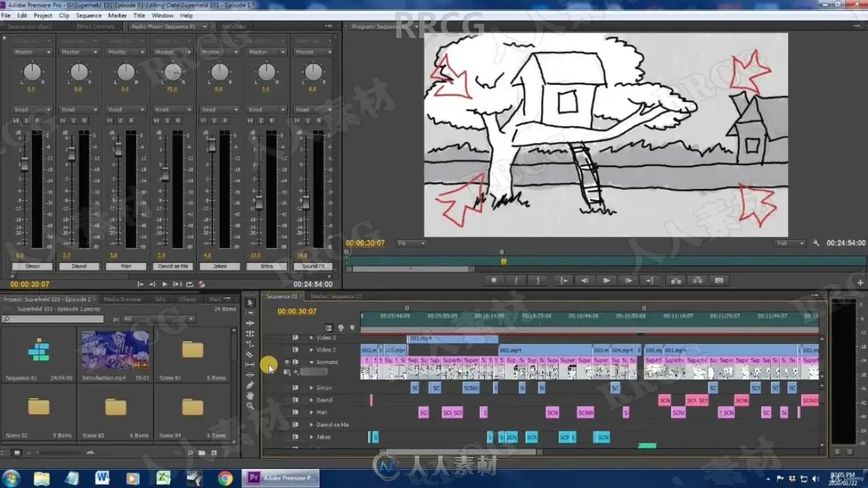868x488 pixels.
Task: Select the Rate Stretch tool
Action: [250, 344]
